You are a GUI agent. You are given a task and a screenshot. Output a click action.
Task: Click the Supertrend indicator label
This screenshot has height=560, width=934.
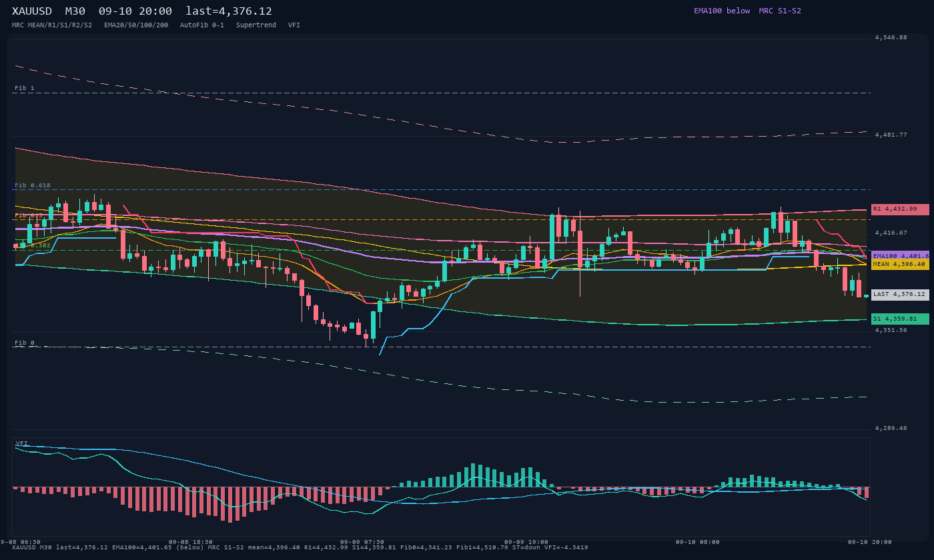[256, 25]
